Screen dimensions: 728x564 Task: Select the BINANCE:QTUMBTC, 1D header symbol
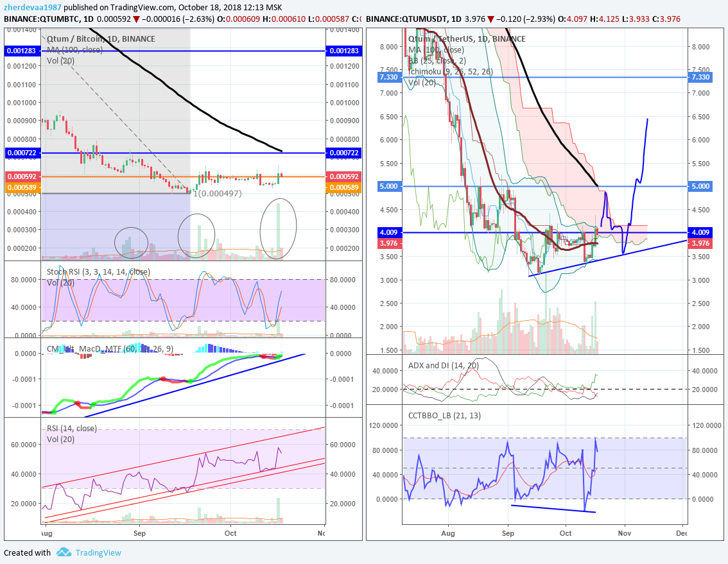coord(49,19)
